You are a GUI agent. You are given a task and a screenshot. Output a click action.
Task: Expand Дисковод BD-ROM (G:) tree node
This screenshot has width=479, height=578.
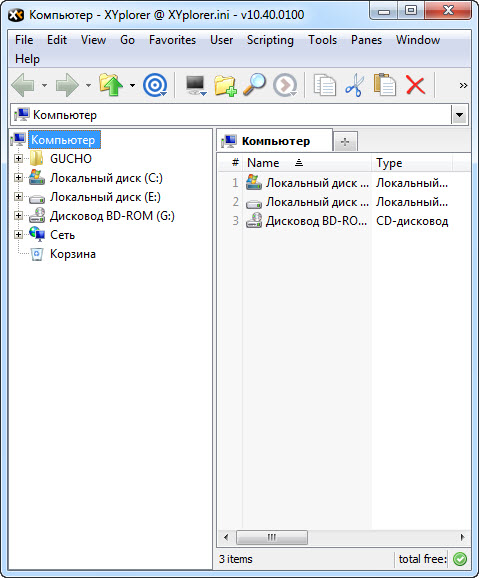point(18,215)
